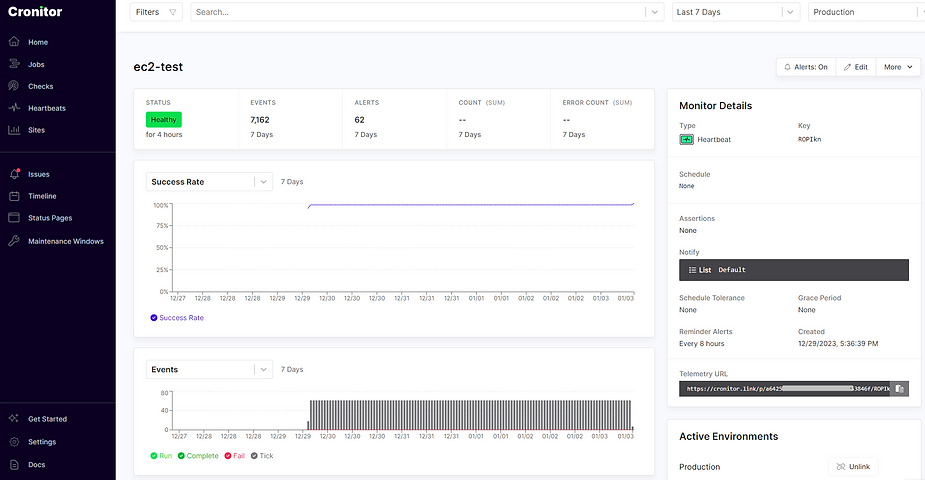This screenshot has width=925, height=480.
Task: Click the Events bar chart bars
Action: tap(470, 415)
